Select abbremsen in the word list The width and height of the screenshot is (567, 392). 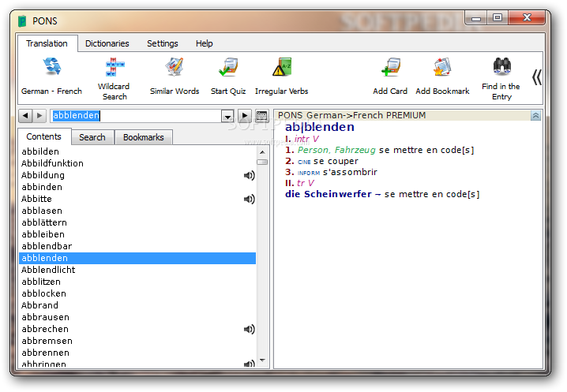point(137,341)
